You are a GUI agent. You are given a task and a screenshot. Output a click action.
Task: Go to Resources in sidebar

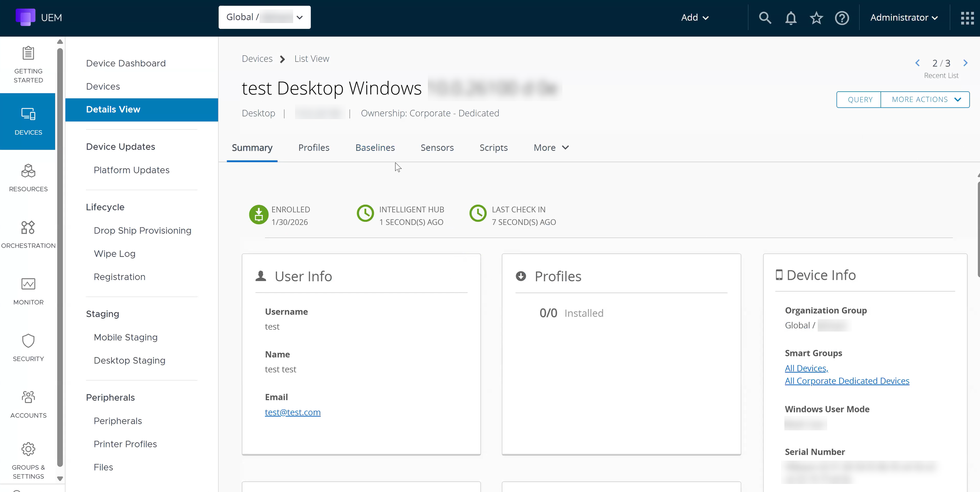pos(28,178)
